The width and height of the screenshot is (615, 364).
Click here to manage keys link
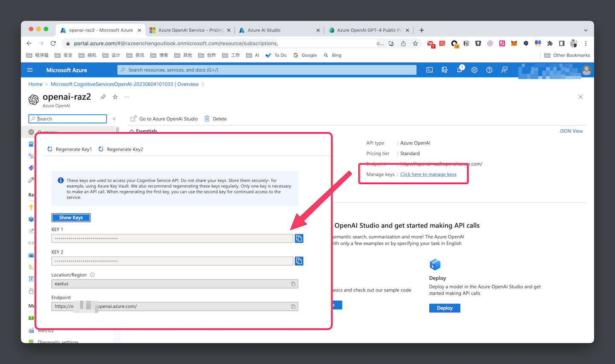[x=428, y=175]
